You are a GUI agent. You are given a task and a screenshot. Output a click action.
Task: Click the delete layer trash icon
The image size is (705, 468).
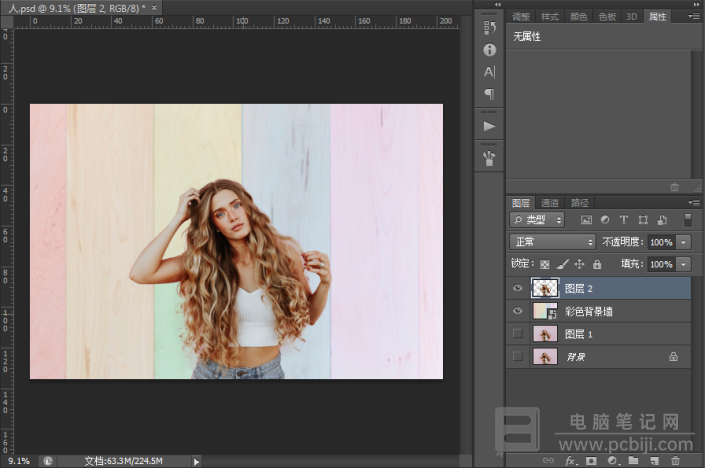tap(675, 460)
